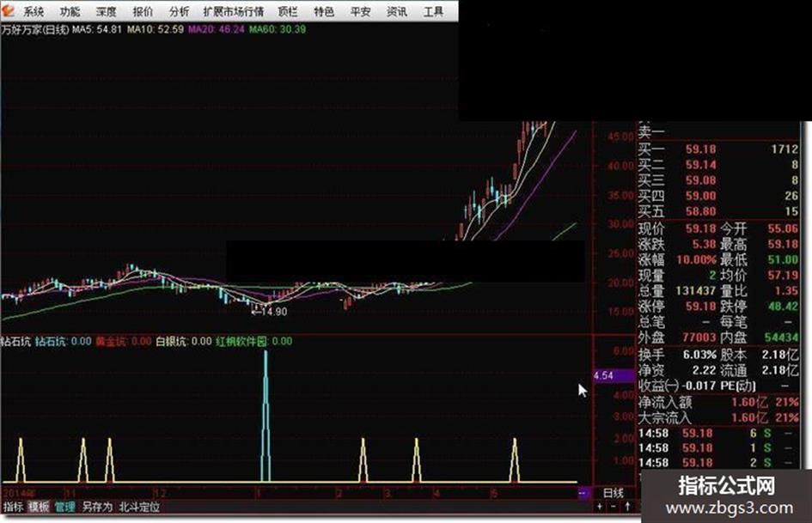This screenshot has height=523, width=812.
Task: Click the 14.90 low price label
Action: tap(269, 312)
